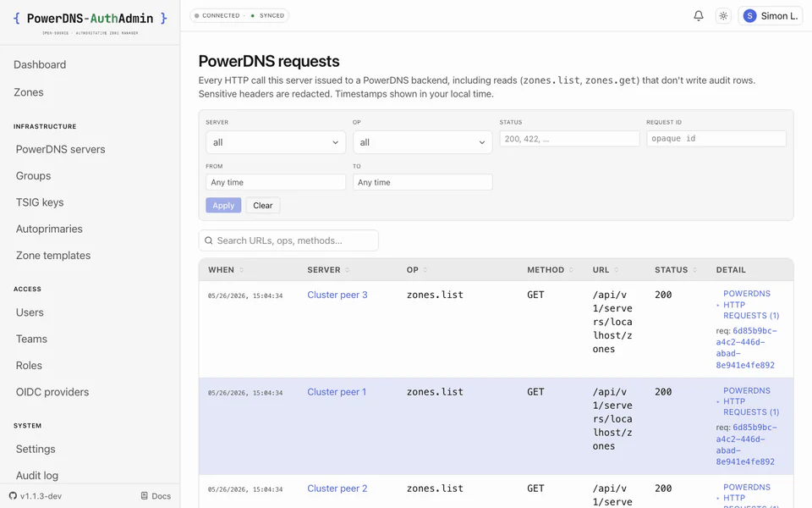Image resolution: width=812 pixels, height=508 pixels.
Task: Open the Cluster peer 3 server link
Action: (337, 295)
